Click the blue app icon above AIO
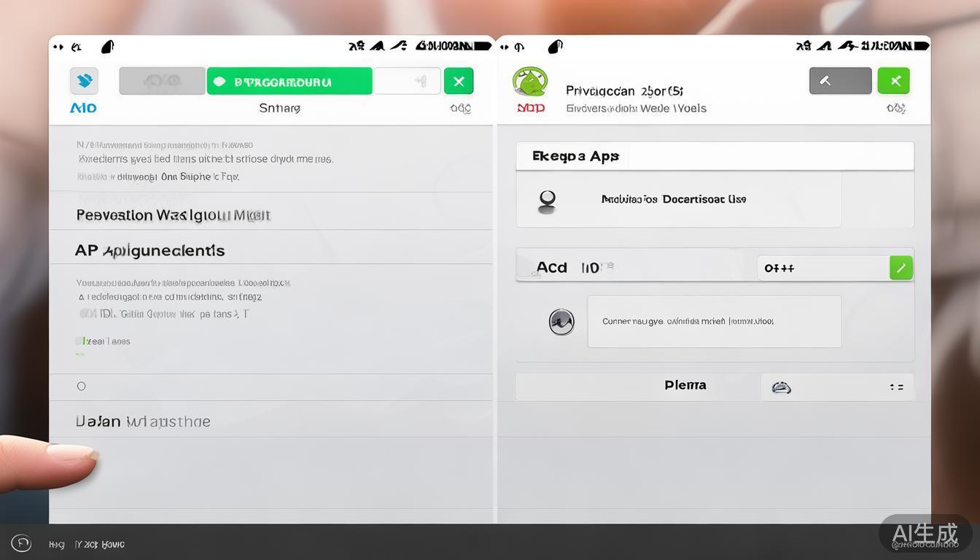The height and width of the screenshot is (560, 980). click(85, 81)
